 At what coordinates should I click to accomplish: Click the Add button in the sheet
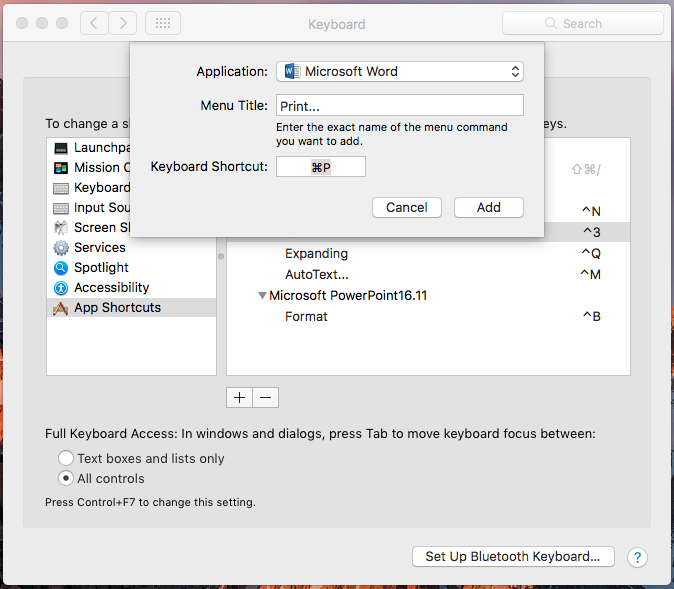coord(489,208)
